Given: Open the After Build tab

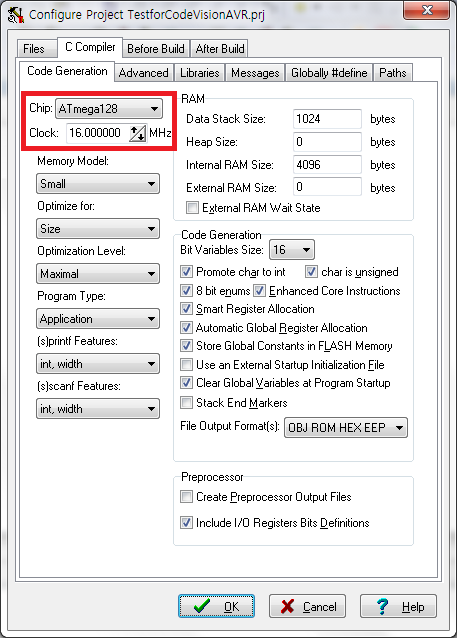Looking at the screenshot, I should 220,49.
